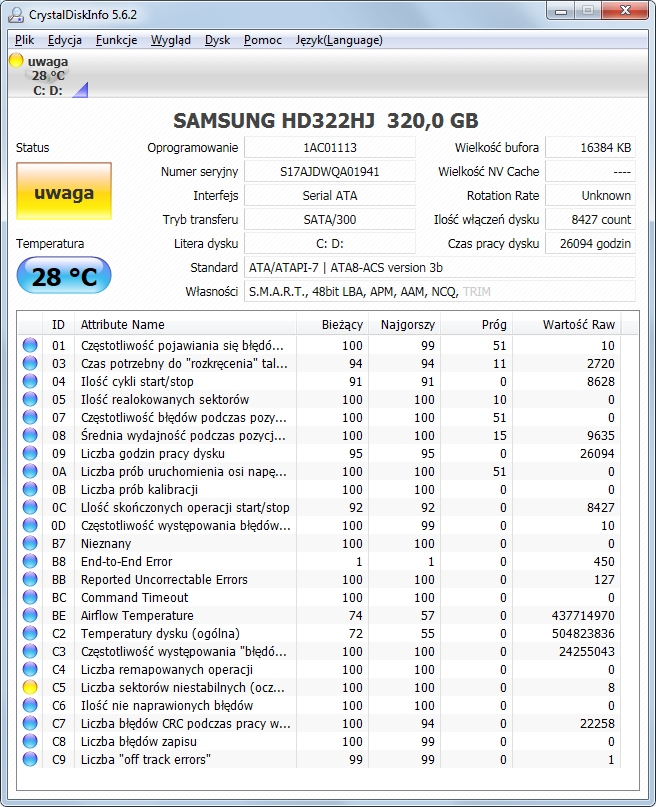The image size is (656, 807).
Task: Click the Bieżący column header
Action: point(332,324)
